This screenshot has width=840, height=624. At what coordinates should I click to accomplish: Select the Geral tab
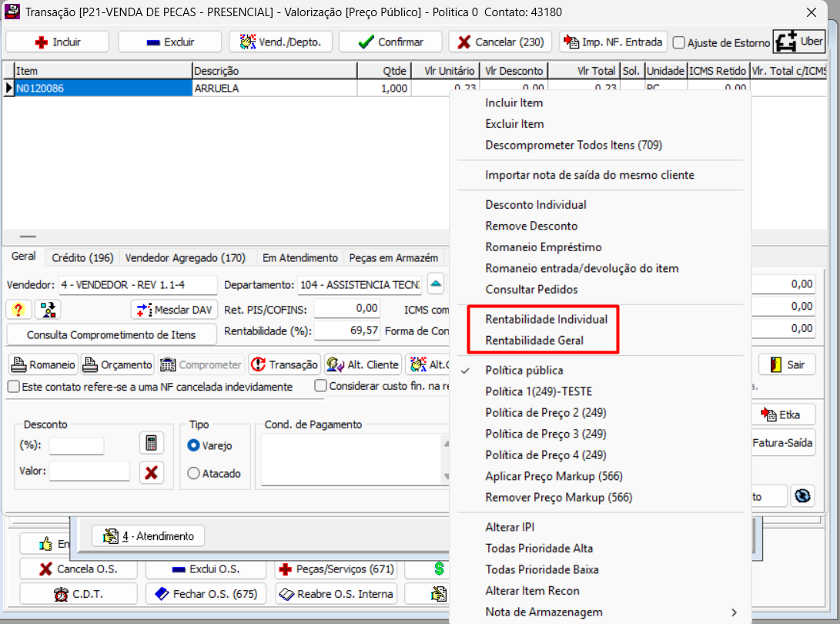point(24,257)
